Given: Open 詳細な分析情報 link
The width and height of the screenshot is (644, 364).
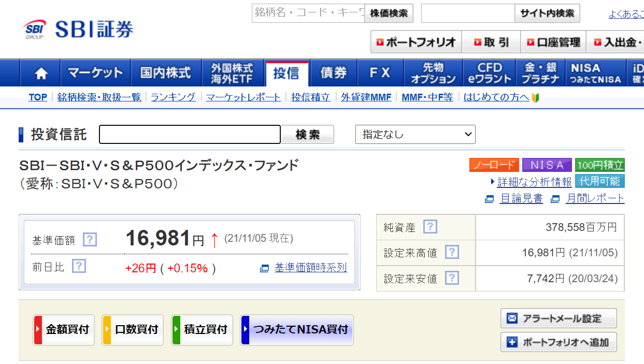Looking at the screenshot, I should coord(535,182).
